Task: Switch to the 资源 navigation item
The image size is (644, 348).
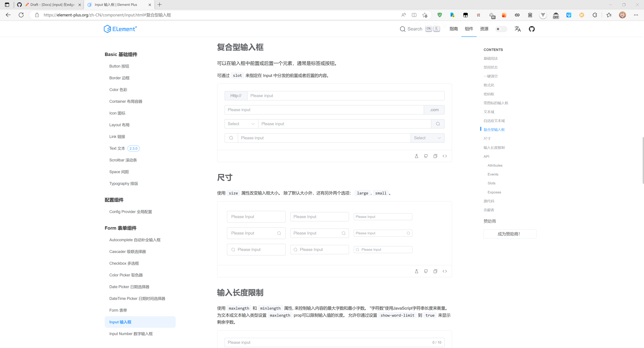Action: [484, 29]
